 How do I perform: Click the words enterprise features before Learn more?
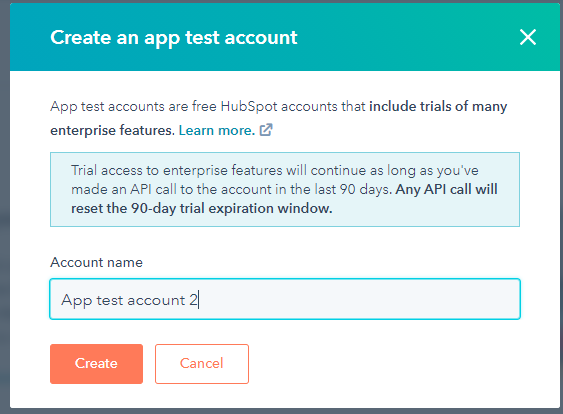pyautogui.click(x=112, y=130)
